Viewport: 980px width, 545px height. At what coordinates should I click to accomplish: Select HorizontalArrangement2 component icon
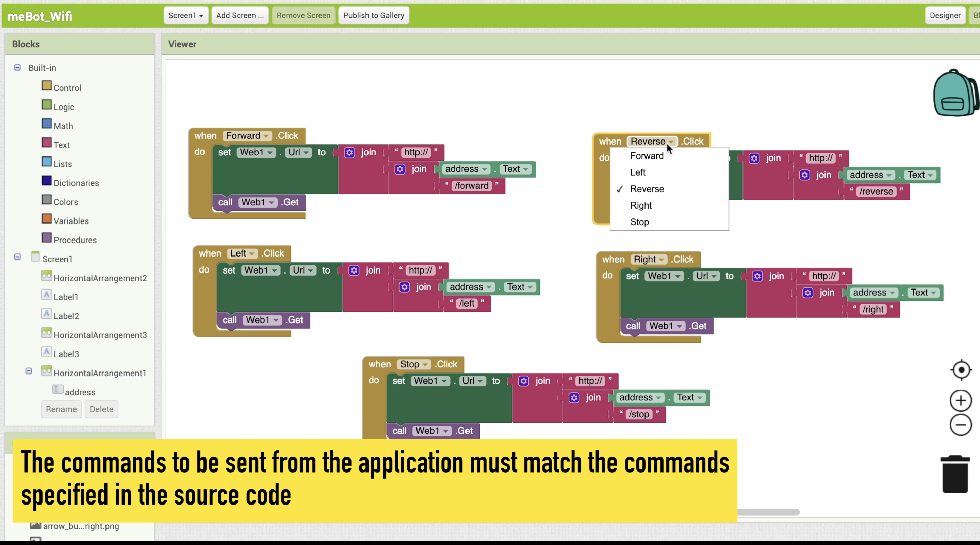(x=46, y=276)
